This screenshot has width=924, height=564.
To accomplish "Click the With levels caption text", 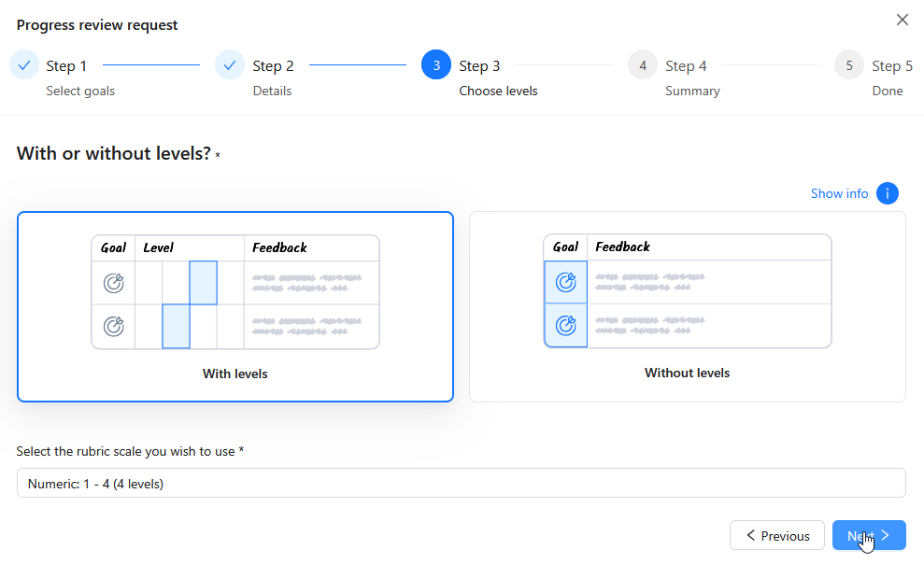I will point(235,374).
